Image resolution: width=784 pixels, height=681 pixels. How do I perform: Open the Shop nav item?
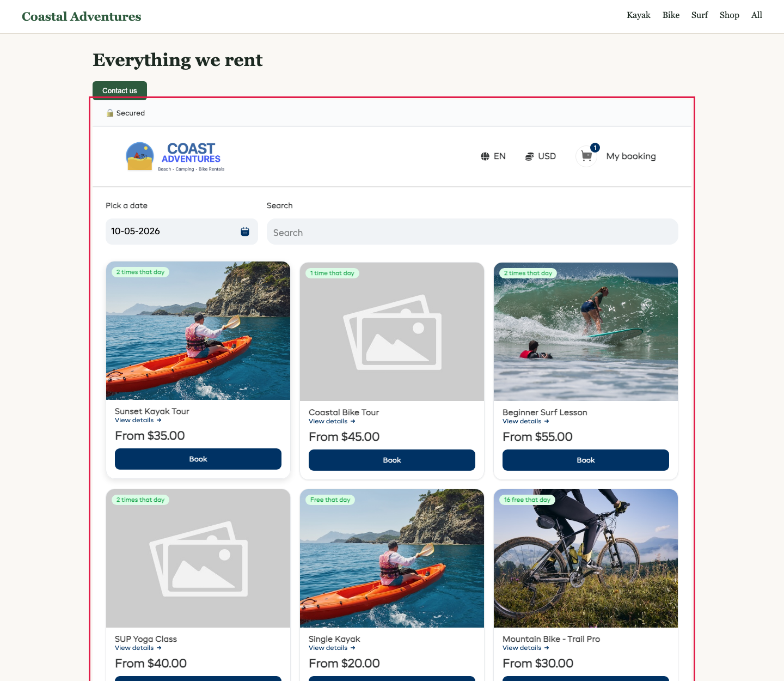pos(730,15)
